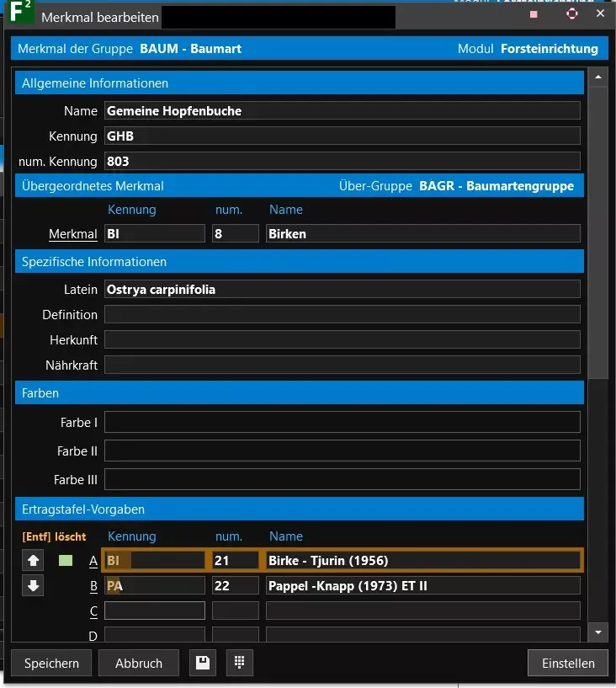The width and height of the screenshot is (616, 688).
Task: Click the floppy disk save icon
Action: 202,663
